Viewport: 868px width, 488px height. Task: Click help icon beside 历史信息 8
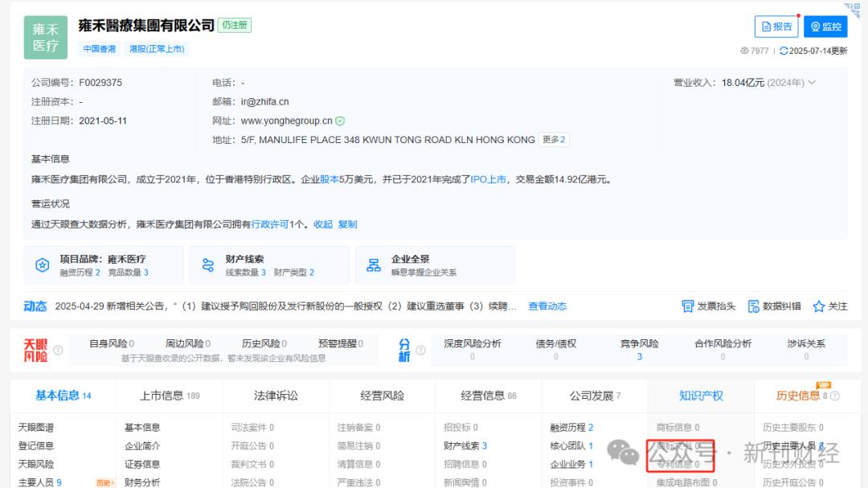835,396
